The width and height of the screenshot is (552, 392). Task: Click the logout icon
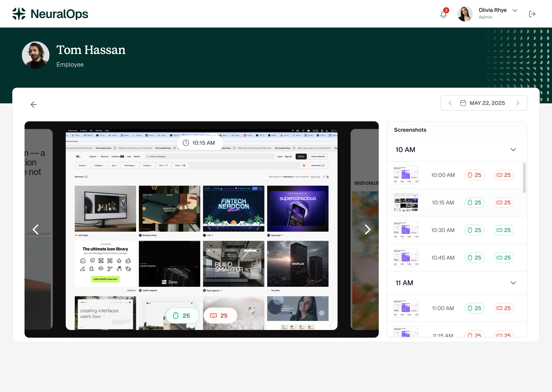(x=532, y=14)
